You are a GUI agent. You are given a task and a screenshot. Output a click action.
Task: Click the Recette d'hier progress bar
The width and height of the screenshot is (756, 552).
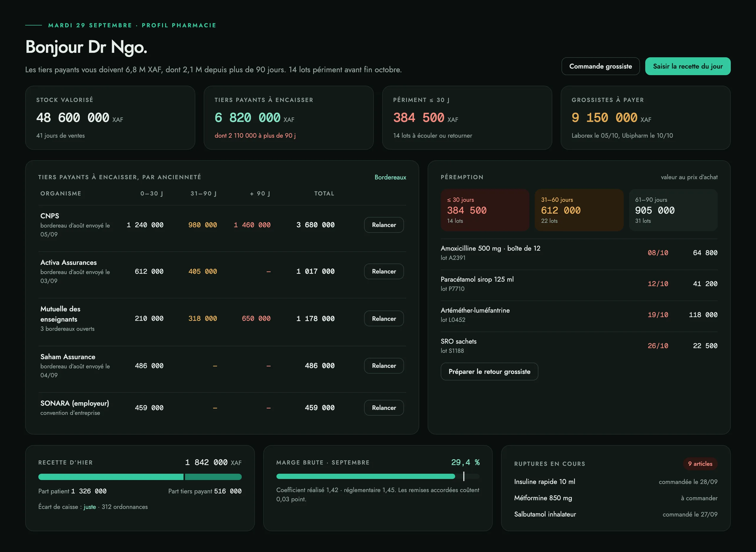(140, 477)
